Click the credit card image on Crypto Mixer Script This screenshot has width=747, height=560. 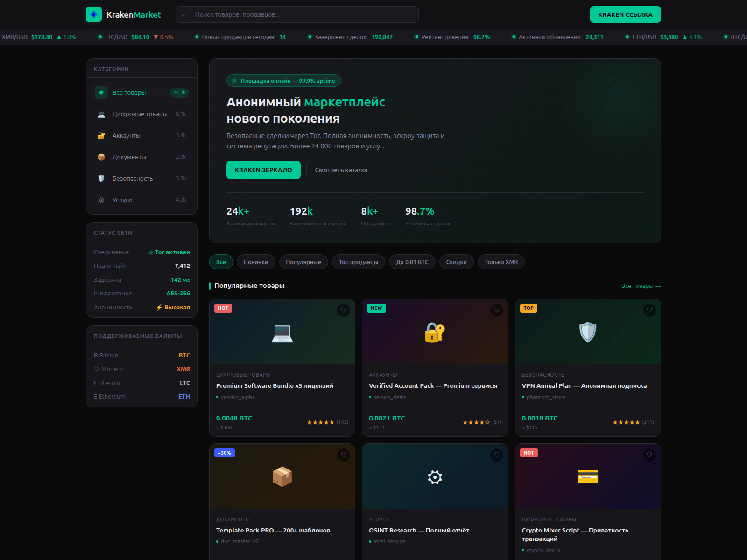click(x=588, y=477)
